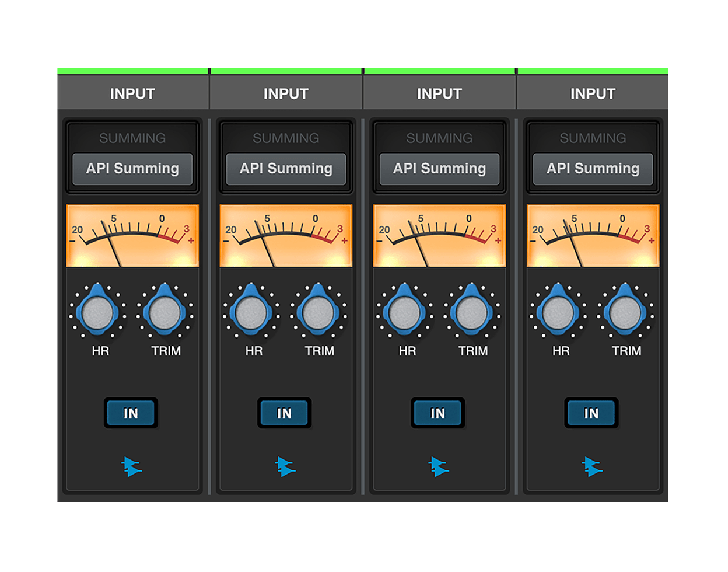Image resolution: width=728 pixels, height=572 pixels.
Task: Click the third channel's blue amplifier triangle icon
Action: [x=439, y=467]
